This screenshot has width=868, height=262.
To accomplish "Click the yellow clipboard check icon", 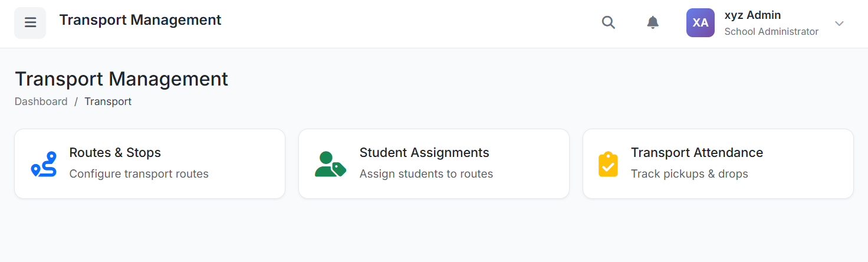I will [x=608, y=164].
